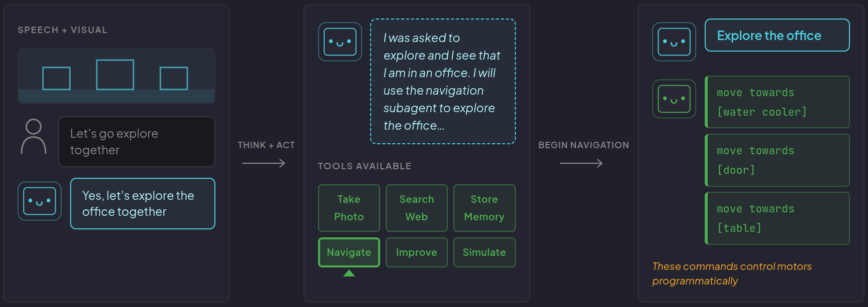Click the large center frame in office image

[x=115, y=75]
